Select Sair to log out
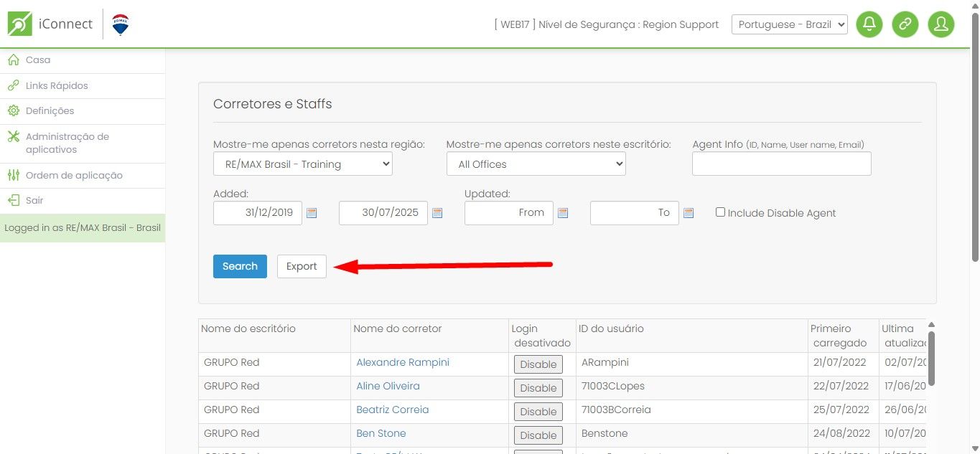This screenshot has height=454, width=980. [x=83, y=200]
